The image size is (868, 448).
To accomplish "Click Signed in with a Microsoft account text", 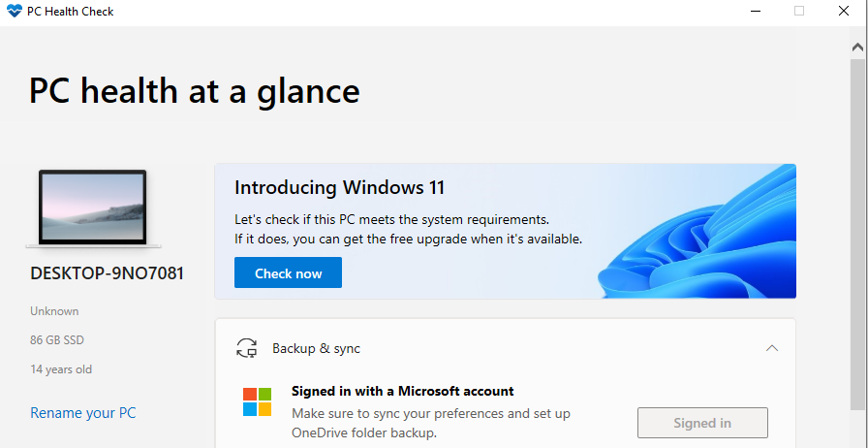I will (x=403, y=392).
